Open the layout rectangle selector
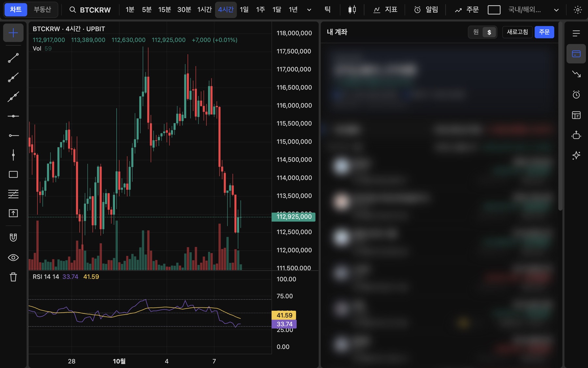This screenshot has width=588, height=368. pos(494,10)
